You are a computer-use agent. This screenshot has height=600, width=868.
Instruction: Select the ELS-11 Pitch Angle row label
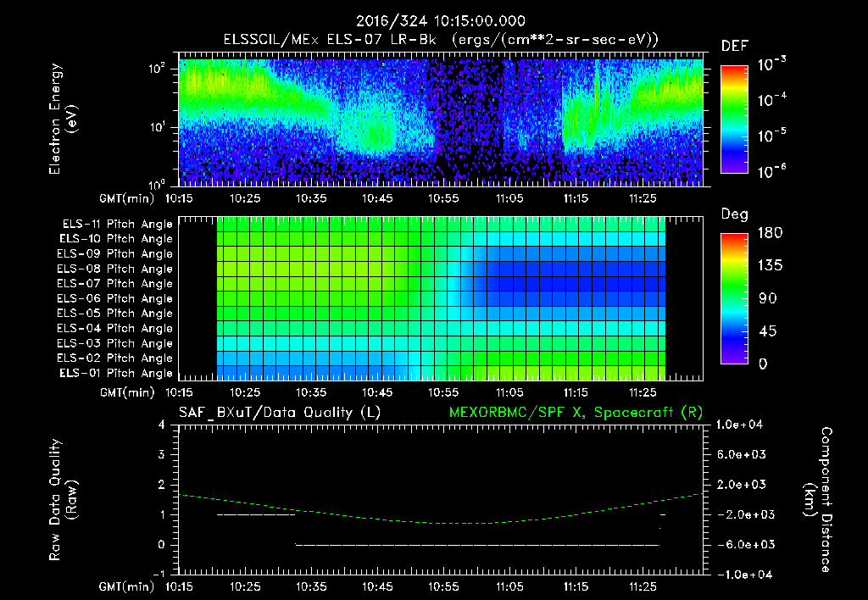click(x=117, y=225)
